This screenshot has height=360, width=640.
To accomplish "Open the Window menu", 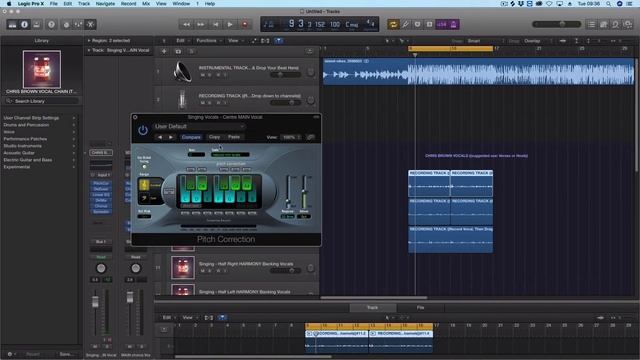I will 181,4.
